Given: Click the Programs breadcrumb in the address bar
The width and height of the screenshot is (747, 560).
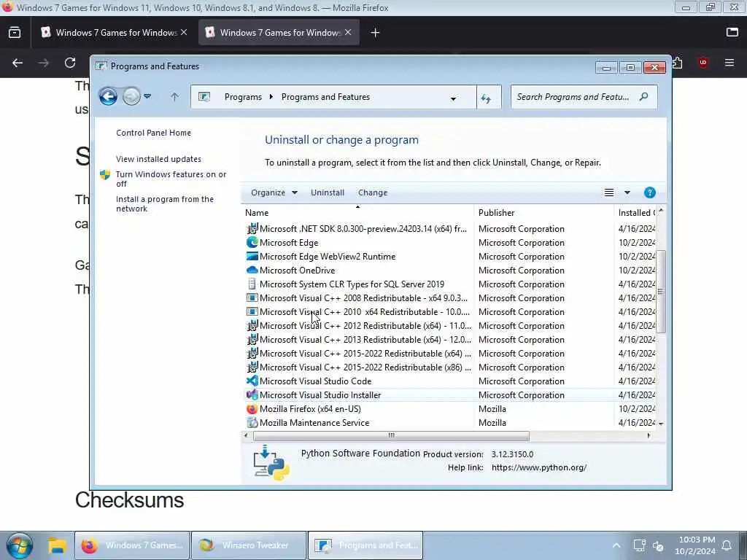Looking at the screenshot, I should (x=243, y=97).
